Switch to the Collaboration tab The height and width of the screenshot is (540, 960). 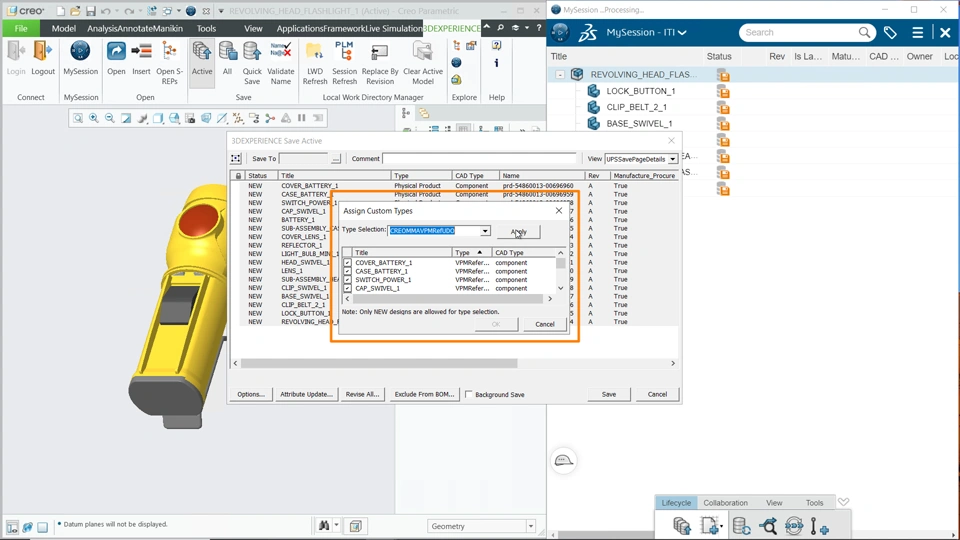click(x=725, y=503)
